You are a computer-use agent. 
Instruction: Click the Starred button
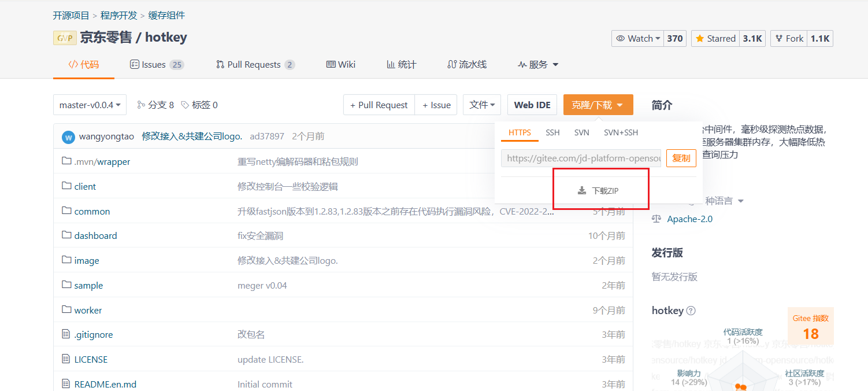(x=715, y=38)
